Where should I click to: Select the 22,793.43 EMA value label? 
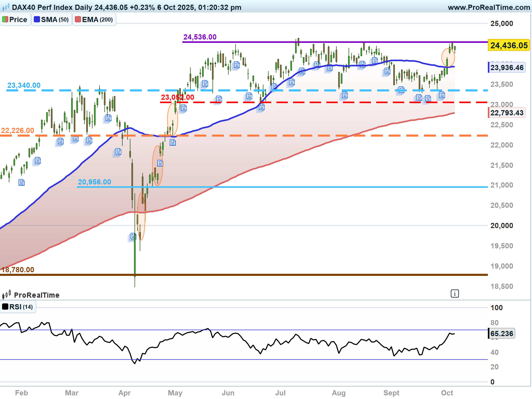[507, 113]
